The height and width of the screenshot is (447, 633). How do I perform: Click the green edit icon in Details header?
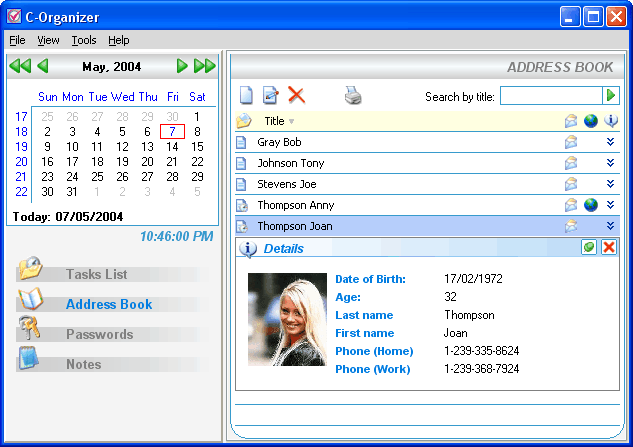[589, 247]
